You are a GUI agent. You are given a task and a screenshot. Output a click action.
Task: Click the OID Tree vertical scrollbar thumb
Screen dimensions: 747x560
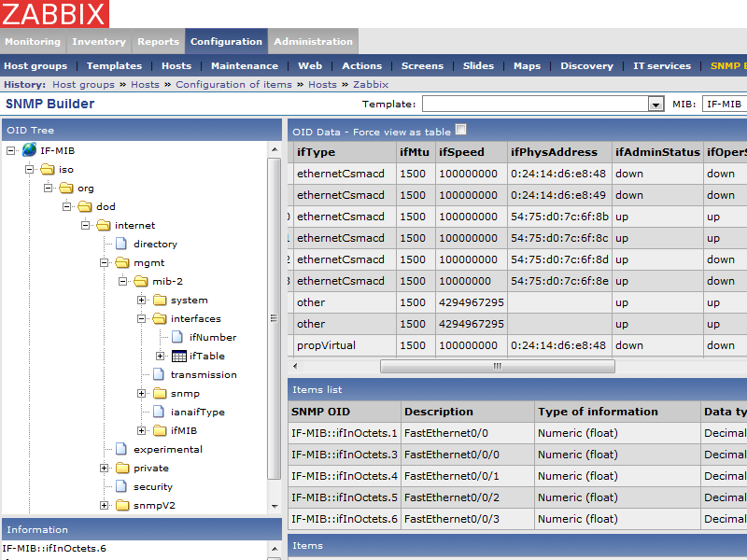(274, 318)
